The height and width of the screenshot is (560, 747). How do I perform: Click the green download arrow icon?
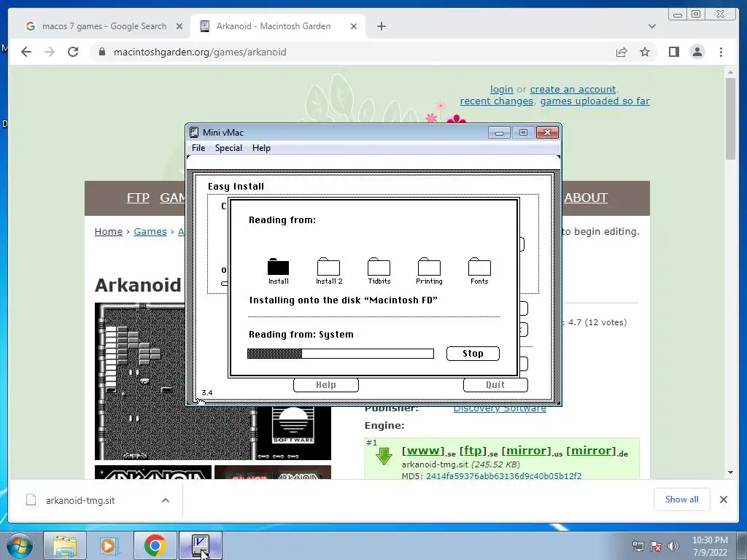[384, 456]
